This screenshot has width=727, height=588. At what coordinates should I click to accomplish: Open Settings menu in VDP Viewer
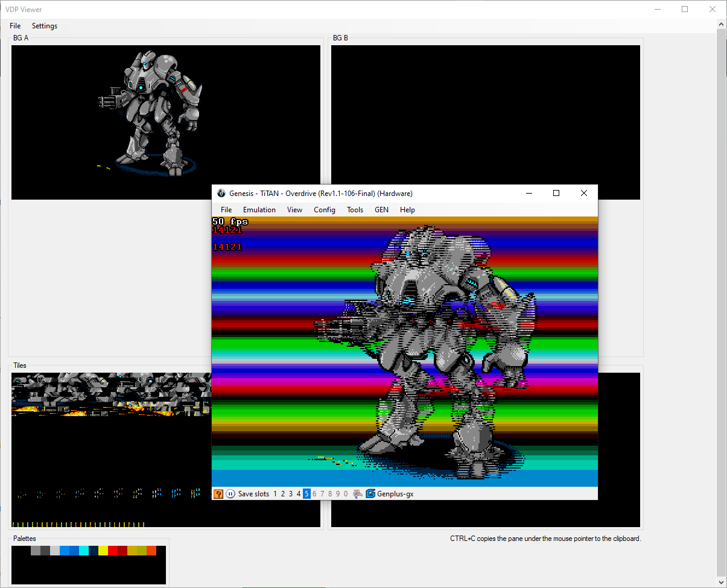click(45, 26)
